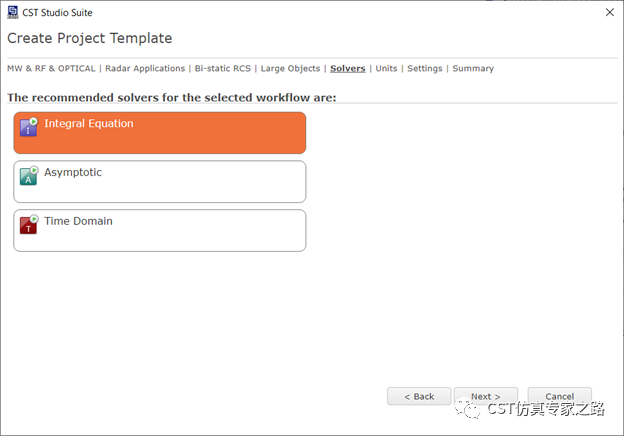Cancel the template creation
Screen dimensions: 624x436
[559, 396]
